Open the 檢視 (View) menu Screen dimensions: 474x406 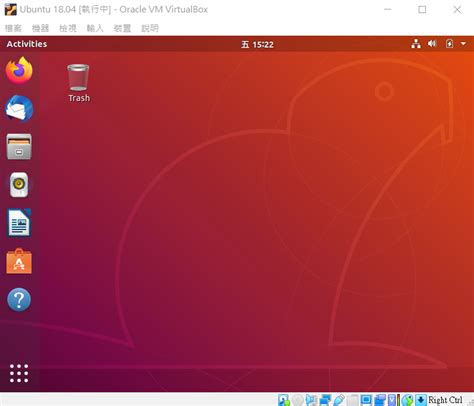(x=68, y=28)
